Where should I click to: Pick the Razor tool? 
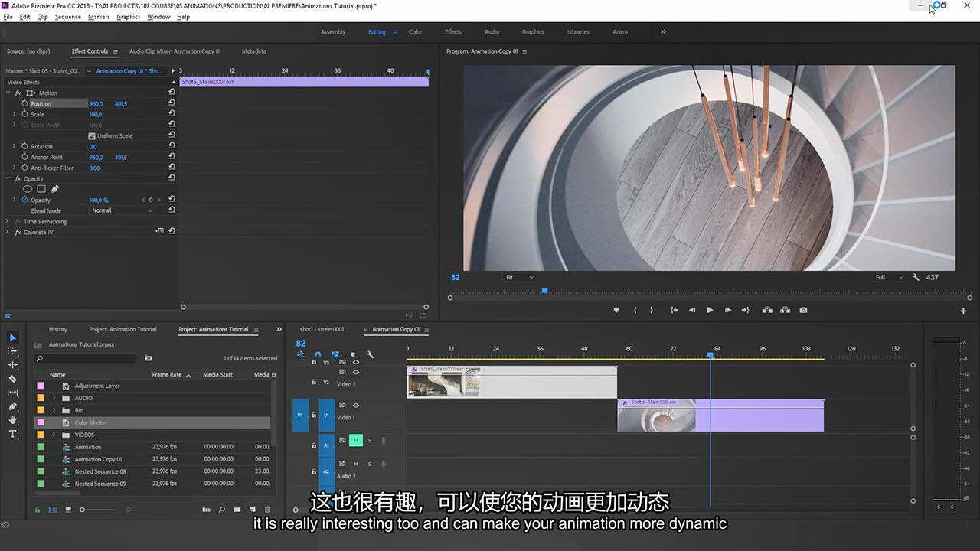tap(12, 379)
